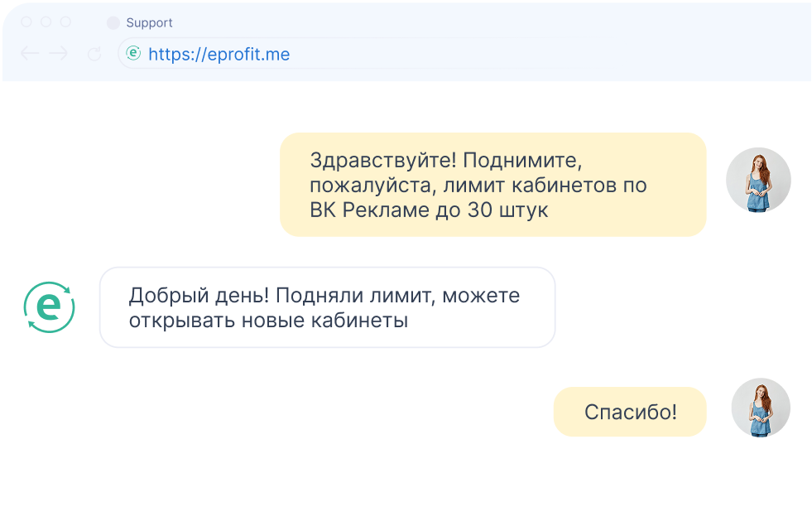812x507 pixels.
Task: Click the first window control circle
Action: 26,22
